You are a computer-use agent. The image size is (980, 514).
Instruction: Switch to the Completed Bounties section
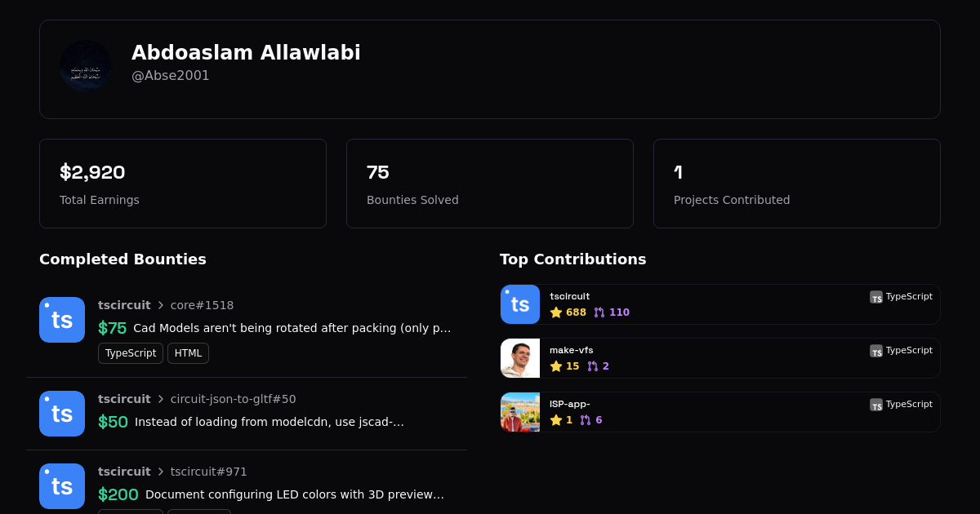122,259
